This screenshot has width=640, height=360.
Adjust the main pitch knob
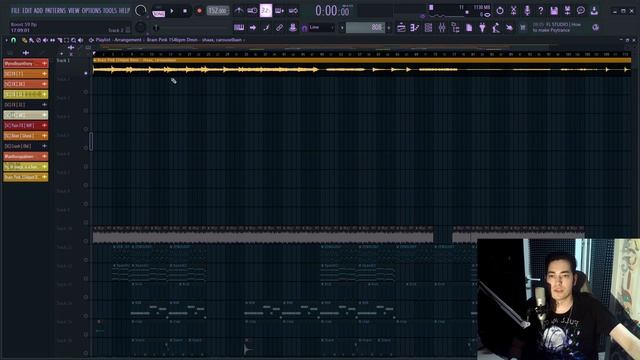[140, 27]
